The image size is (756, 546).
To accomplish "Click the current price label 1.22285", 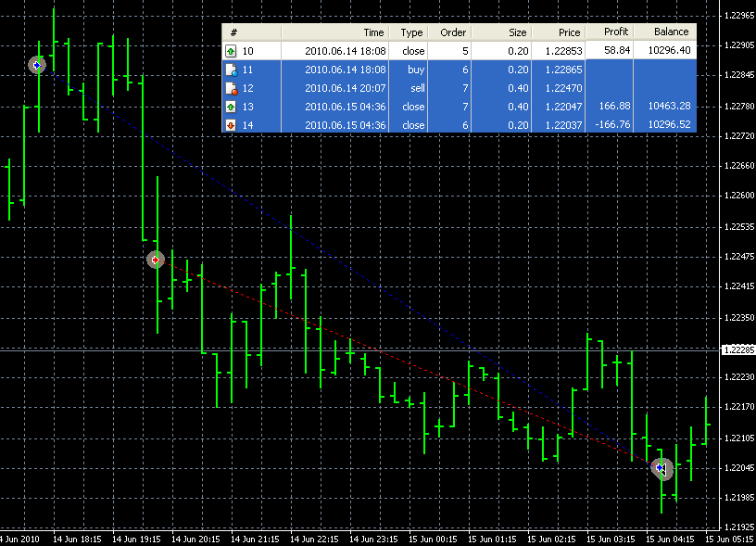I will coord(738,349).
